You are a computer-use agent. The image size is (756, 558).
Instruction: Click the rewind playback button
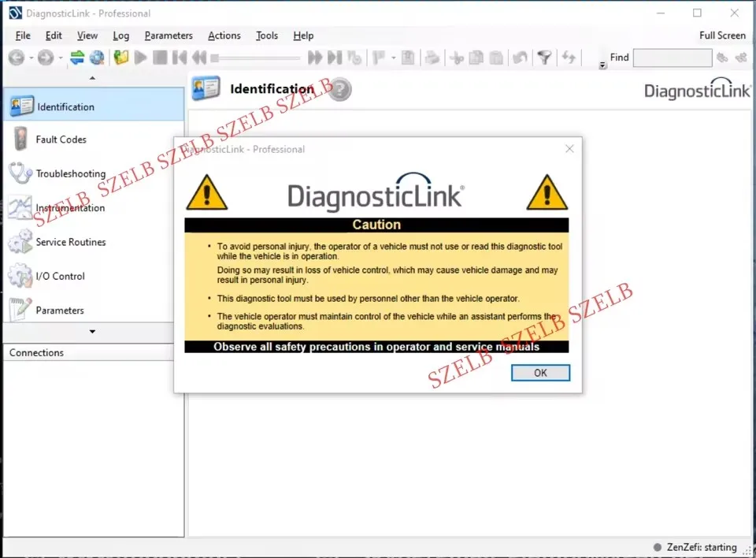pos(199,58)
